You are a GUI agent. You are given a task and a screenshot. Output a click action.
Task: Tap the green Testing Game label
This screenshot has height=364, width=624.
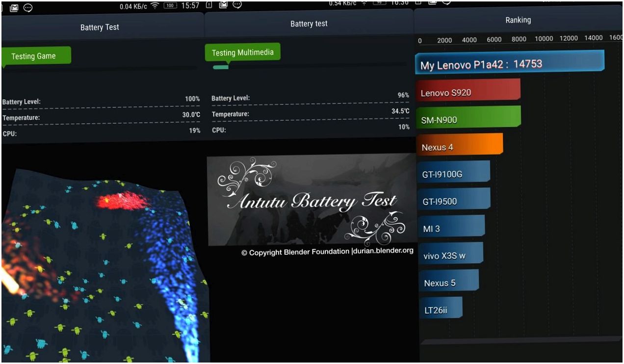click(x=36, y=56)
